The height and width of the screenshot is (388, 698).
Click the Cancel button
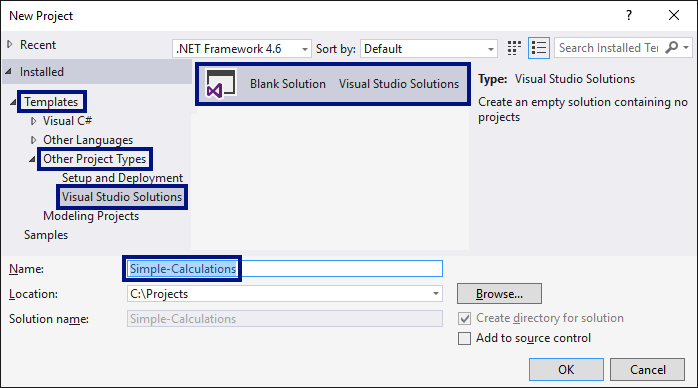point(647,369)
